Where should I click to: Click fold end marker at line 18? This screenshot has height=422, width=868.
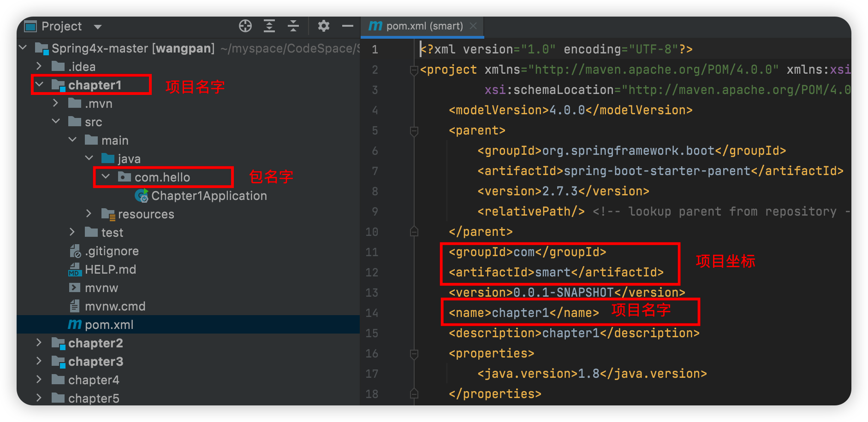click(414, 394)
